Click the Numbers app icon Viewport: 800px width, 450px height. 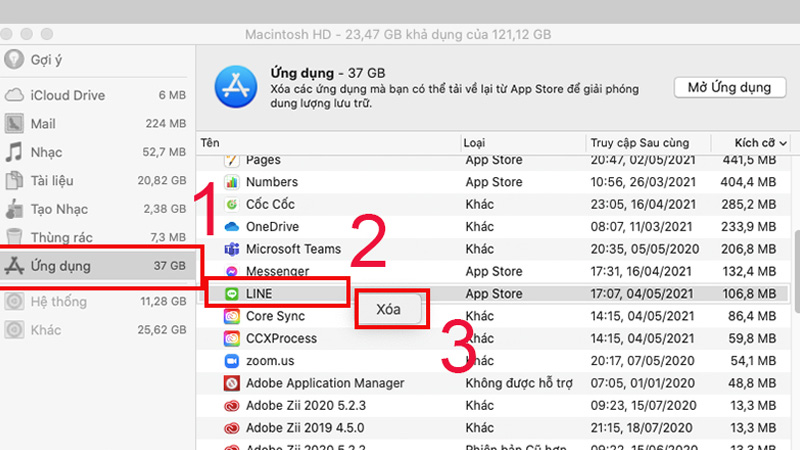(231, 182)
